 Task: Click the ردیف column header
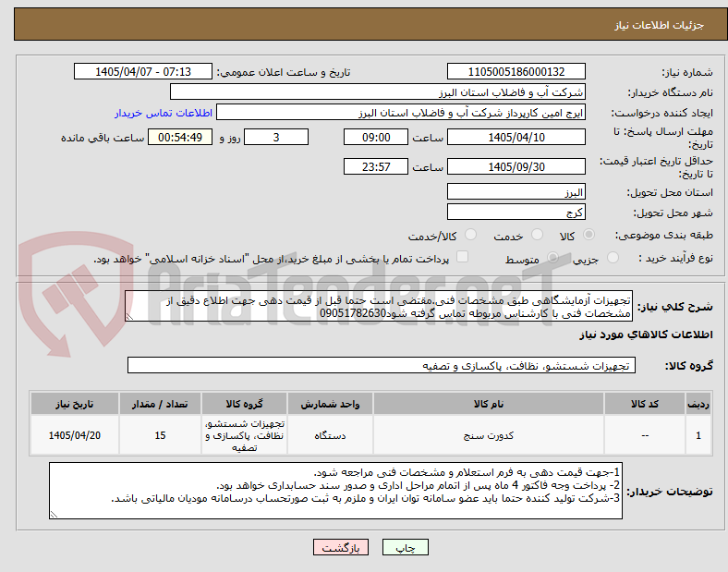coord(698,404)
